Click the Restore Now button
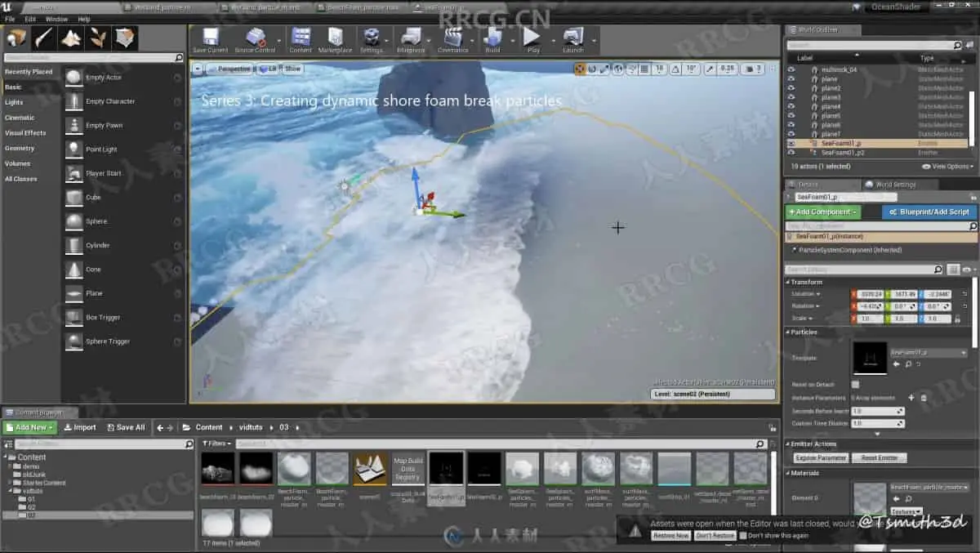This screenshot has height=553, width=980. pyautogui.click(x=670, y=536)
